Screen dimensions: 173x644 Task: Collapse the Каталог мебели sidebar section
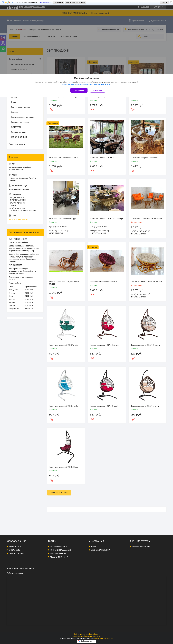[40, 59]
